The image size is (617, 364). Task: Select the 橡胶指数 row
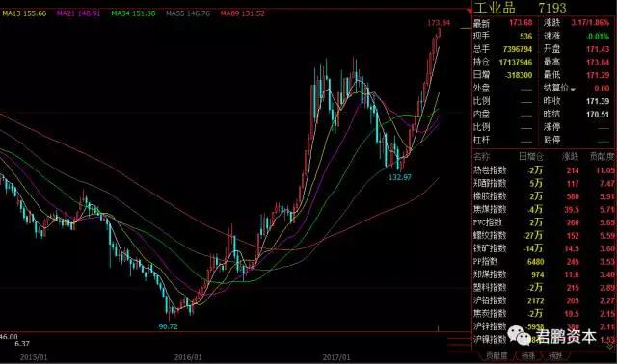click(544, 196)
